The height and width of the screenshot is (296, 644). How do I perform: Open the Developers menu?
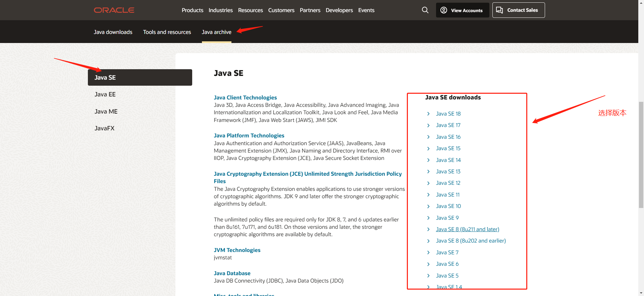(339, 10)
